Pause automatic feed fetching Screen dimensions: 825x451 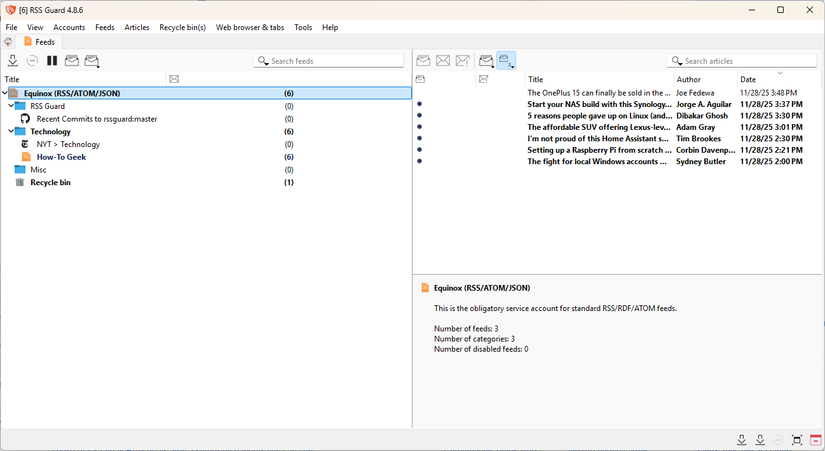(x=52, y=61)
